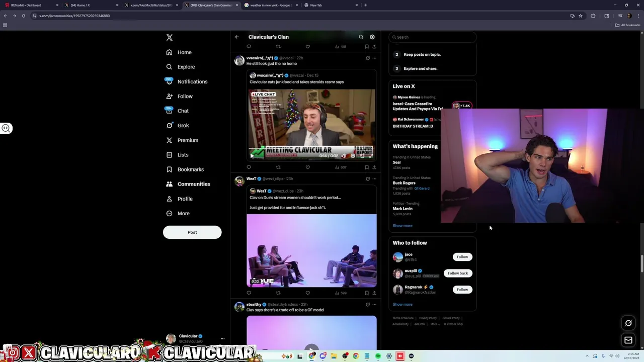Click the Post button

pyautogui.click(x=192, y=232)
